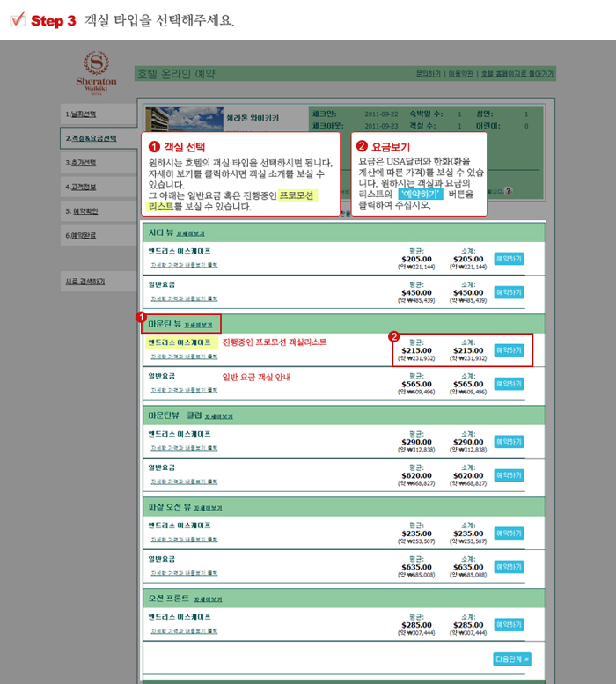616x684 pixels.
Task: Book the Mountain View $215 promotion rate
Action: tap(509, 349)
